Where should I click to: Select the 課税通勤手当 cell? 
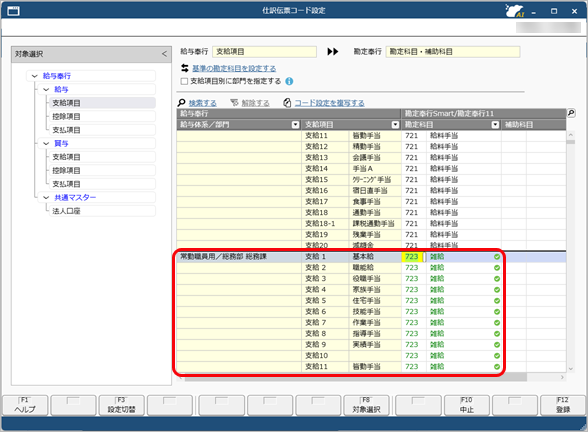374,224
